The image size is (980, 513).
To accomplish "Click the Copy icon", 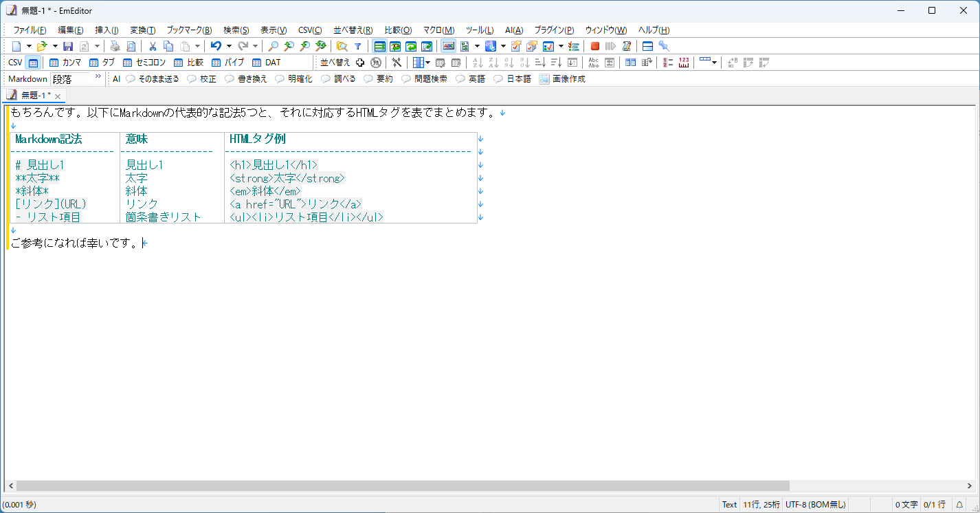I will point(168,46).
